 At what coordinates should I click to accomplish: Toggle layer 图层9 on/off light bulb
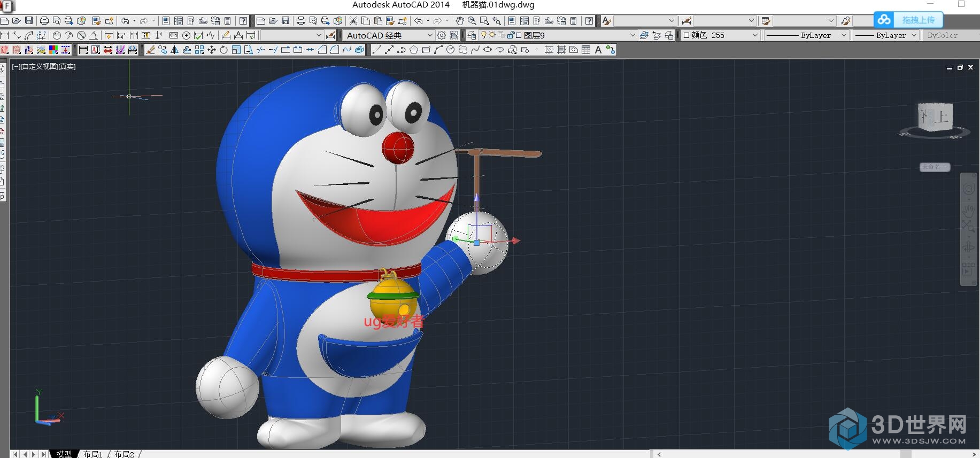(484, 35)
